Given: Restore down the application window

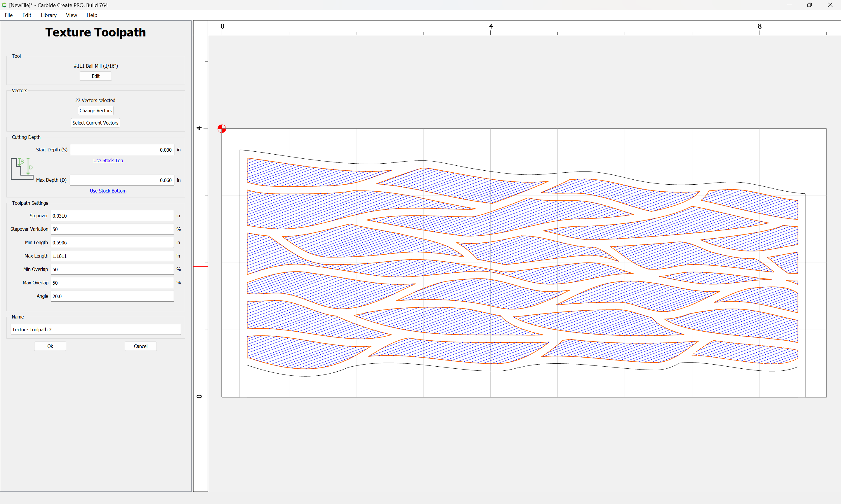Looking at the screenshot, I should (x=809, y=5).
